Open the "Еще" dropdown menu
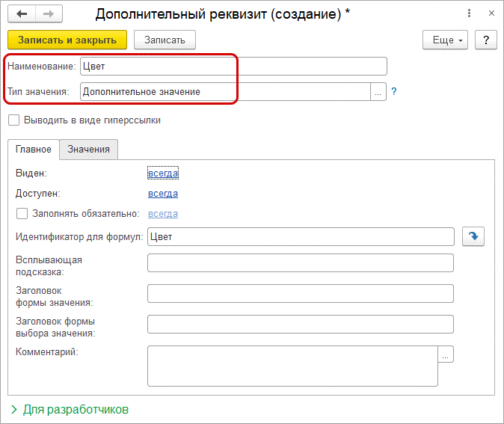The image size is (504, 424). [445, 40]
